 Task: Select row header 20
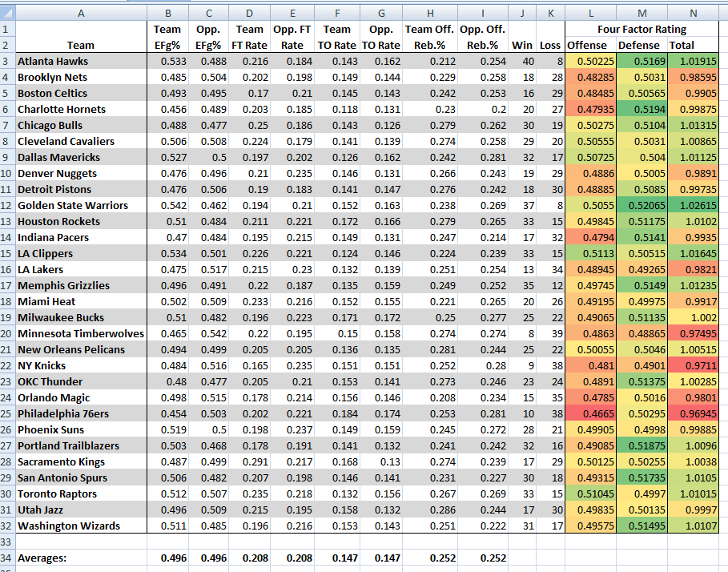click(x=8, y=333)
